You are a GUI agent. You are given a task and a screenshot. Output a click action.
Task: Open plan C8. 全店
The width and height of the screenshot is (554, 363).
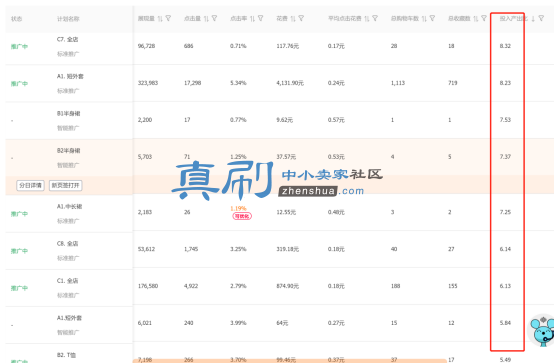(67, 244)
